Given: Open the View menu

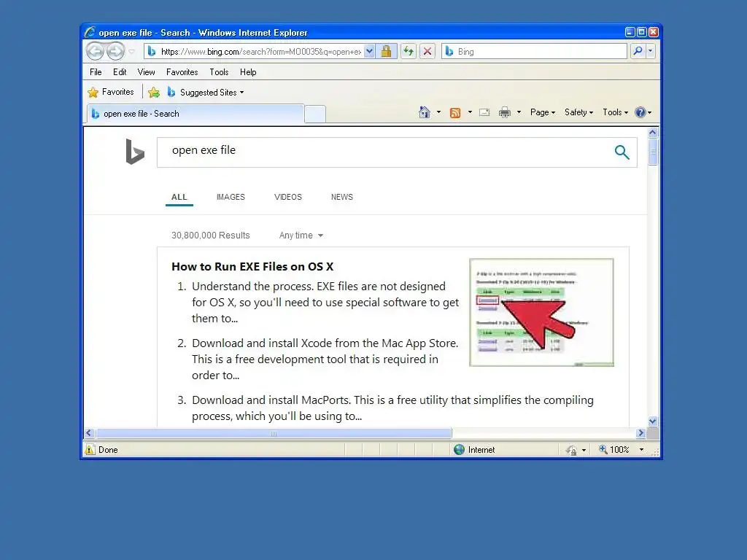Looking at the screenshot, I should coord(146,72).
